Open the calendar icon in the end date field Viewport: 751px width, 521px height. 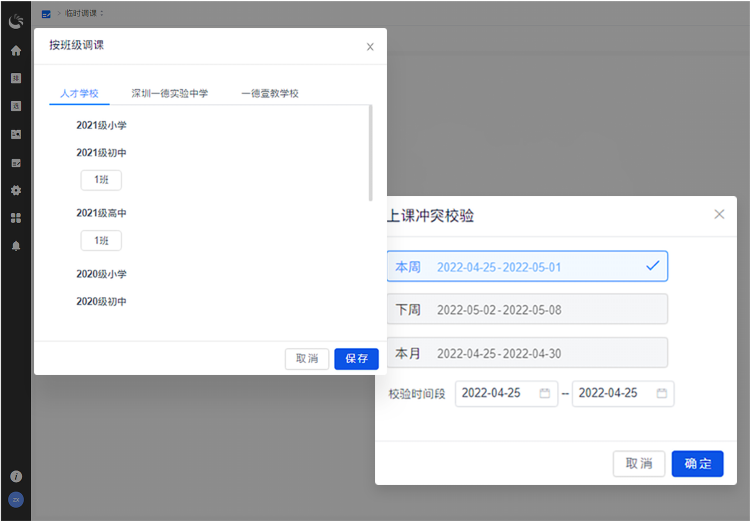662,393
